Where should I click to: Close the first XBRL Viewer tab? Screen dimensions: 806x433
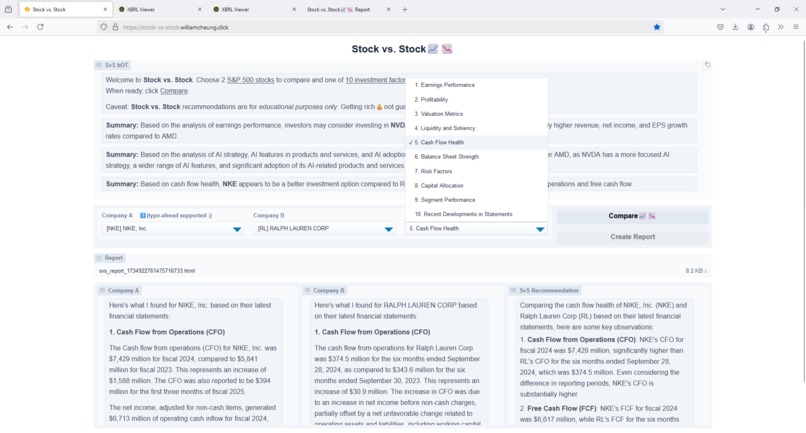(199, 9)
